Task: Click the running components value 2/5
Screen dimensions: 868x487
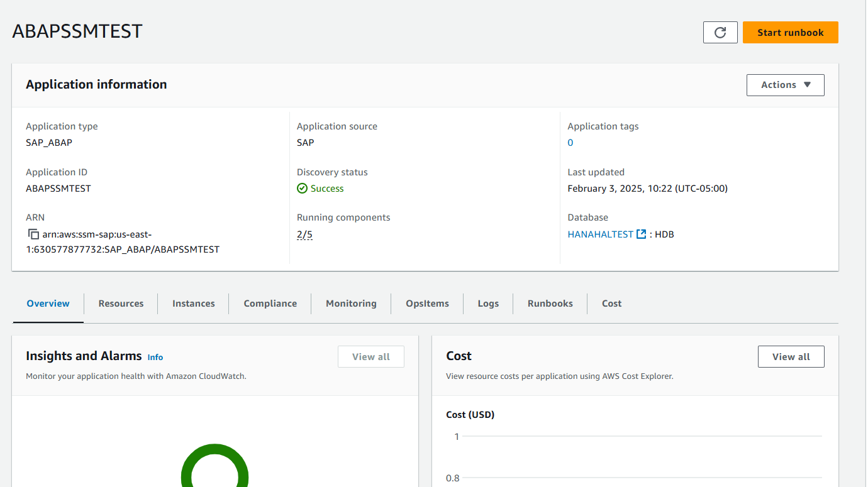Action: (304, 234)
